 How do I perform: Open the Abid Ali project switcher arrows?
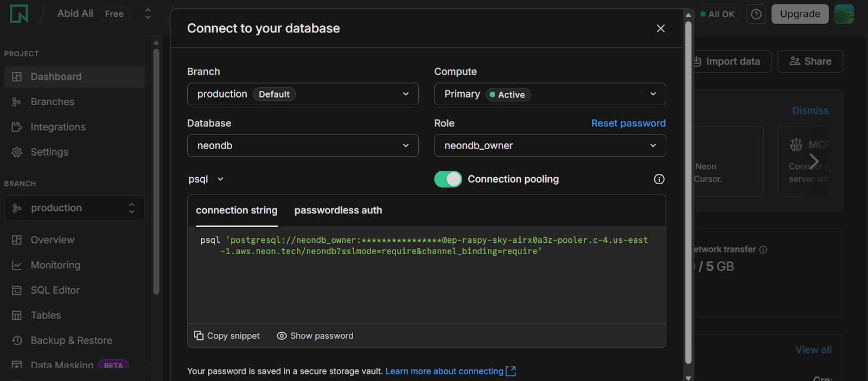[148, 14]
